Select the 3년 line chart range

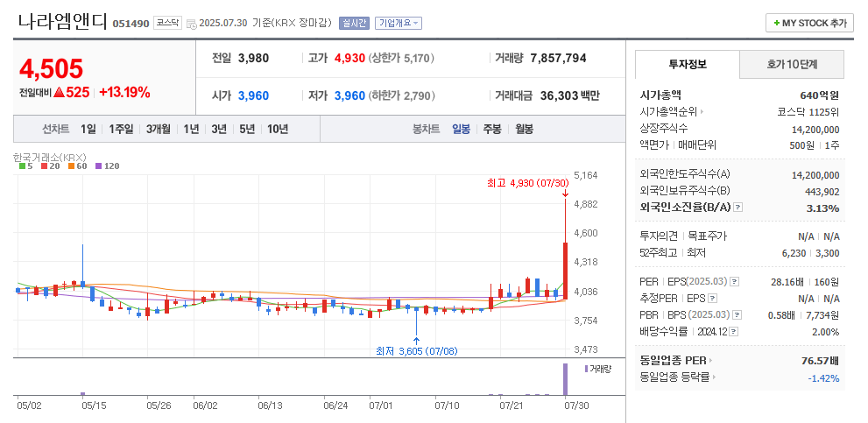(219, 130)
